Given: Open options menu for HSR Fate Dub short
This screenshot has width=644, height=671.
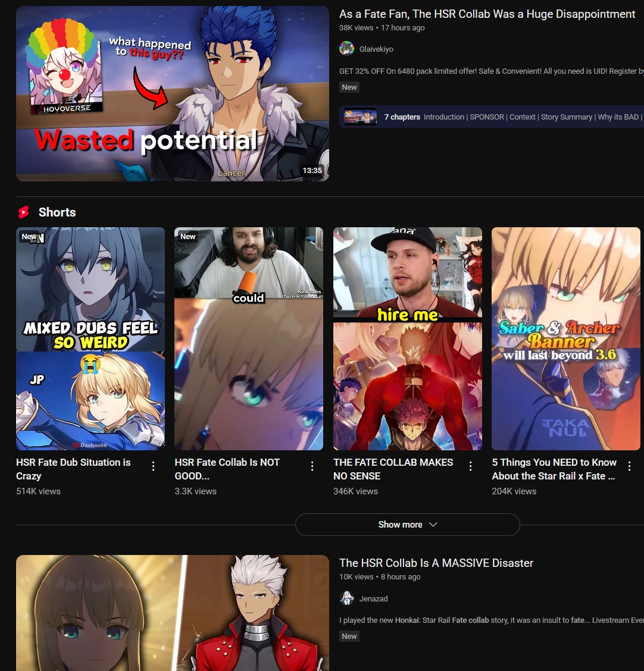Looking at the screenshot, I should pyautogui.click(x=154, y=466).
